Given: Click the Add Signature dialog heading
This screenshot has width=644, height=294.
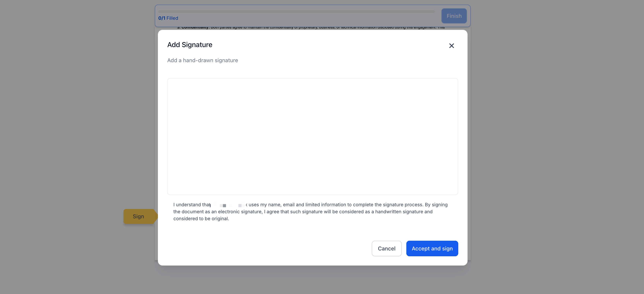Looking at the screenshot, I should (x=190, y=45).
